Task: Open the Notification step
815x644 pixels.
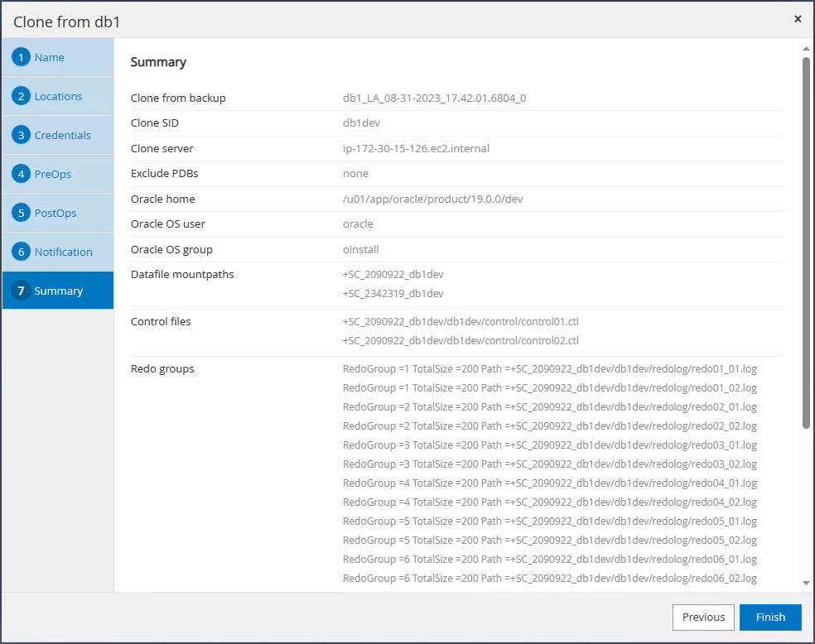Action: coord(63,252)
